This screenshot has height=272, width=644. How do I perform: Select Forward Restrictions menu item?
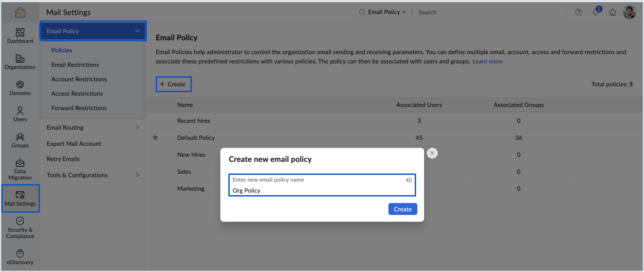(79, 108)
